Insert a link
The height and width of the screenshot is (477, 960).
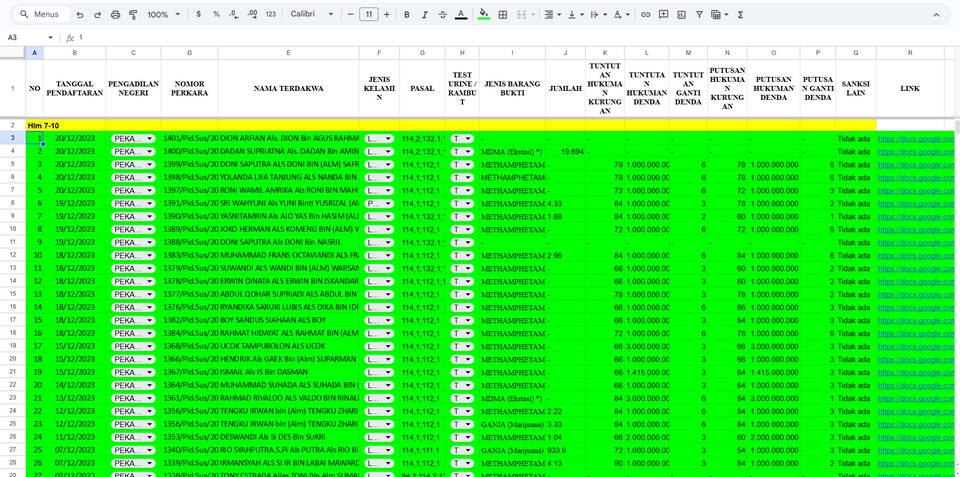(645, 14)
